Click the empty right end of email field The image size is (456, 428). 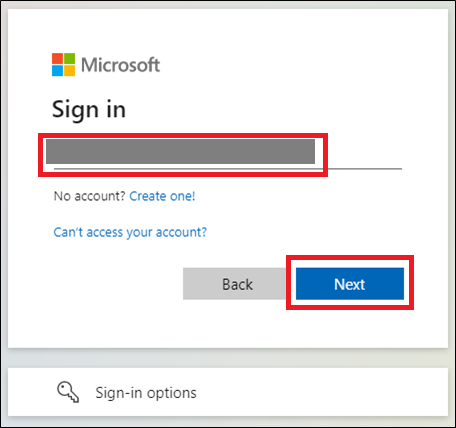(x=365, y=155)
